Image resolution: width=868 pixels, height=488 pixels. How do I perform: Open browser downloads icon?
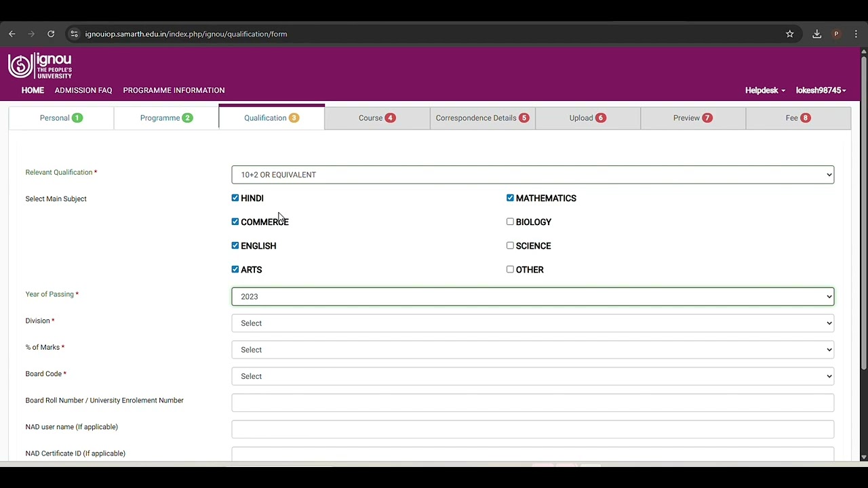(816, 34)
